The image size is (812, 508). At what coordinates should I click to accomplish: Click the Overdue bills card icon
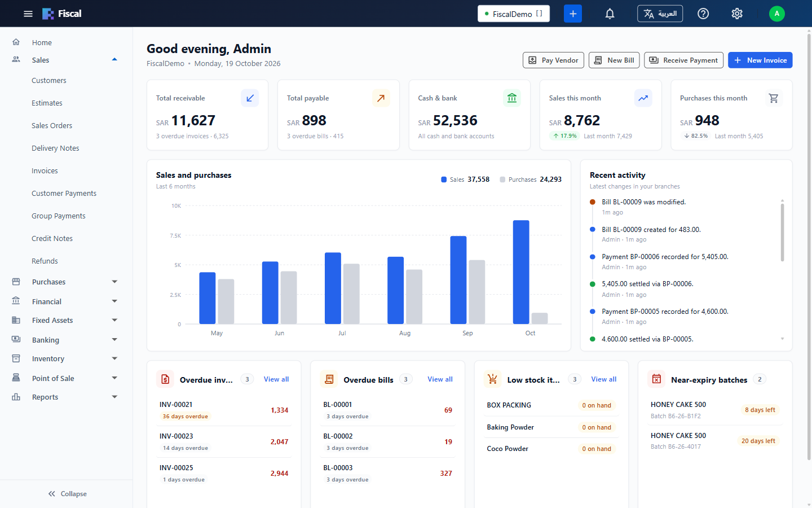point(329,379)
